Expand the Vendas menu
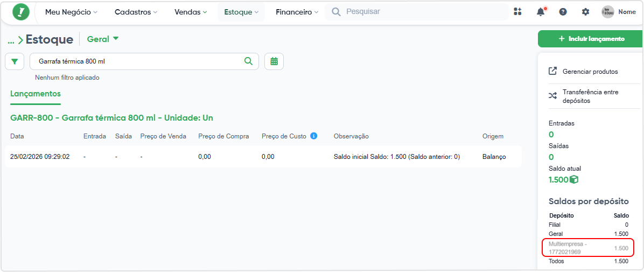 pos(191,12)
